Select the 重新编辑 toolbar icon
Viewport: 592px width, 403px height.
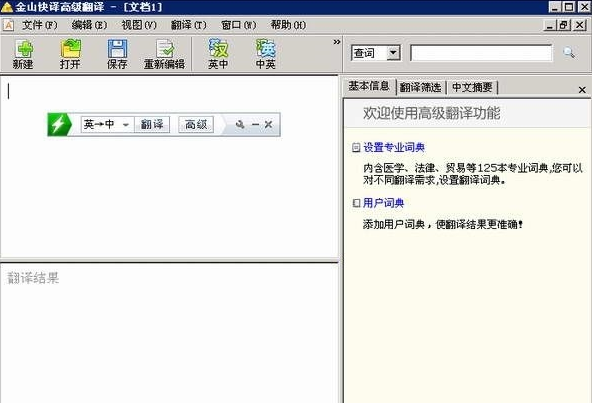[x=165, y=49]
